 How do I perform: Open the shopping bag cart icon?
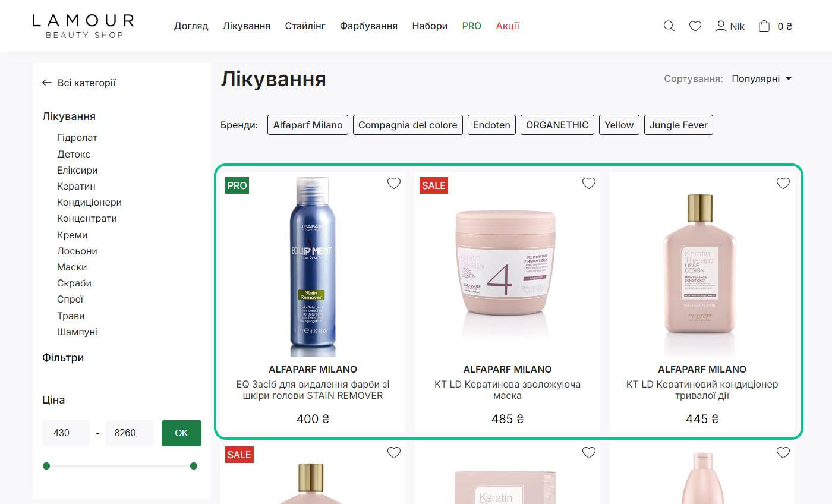(764, 26)
